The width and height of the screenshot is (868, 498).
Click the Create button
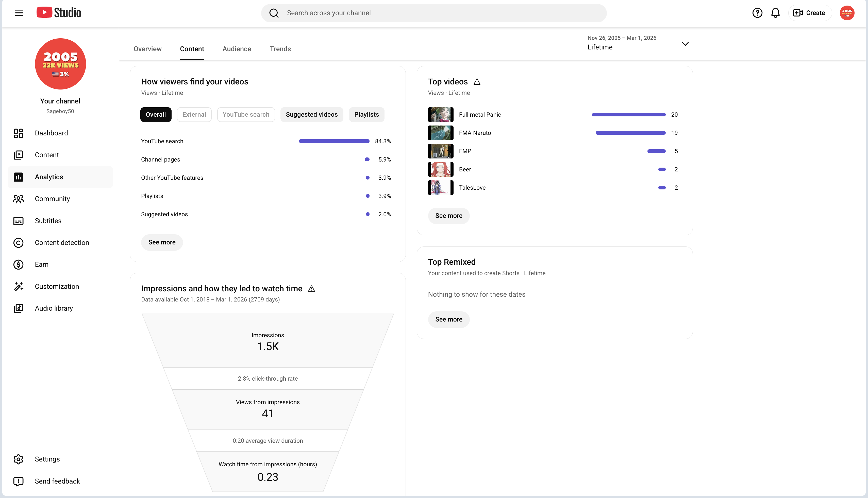pyautogui.click(x=809, y=13)
